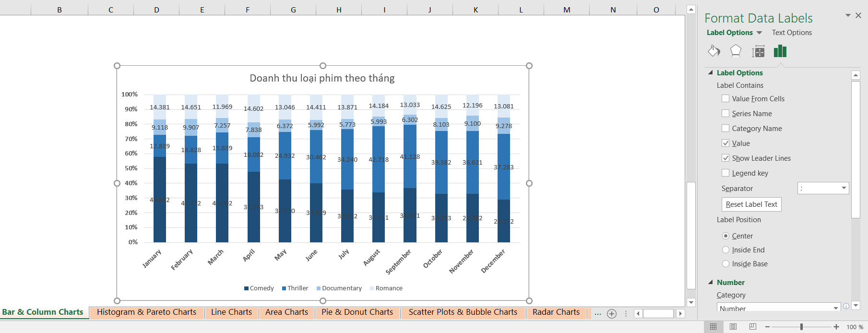Click horizontal scrollbar right arrow
The width and height of the screenshot is (868, 333).
pyautogui.click(x=680, y=313)
